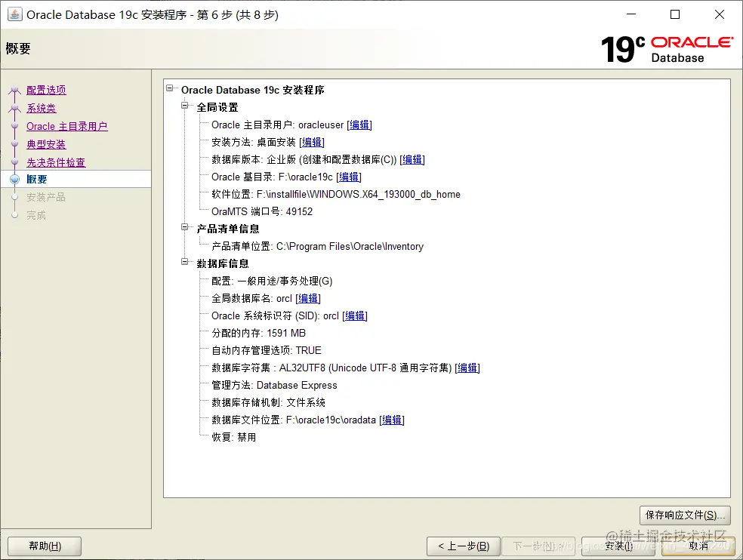Click the 系统类 step marker icon

[x=15, y=108]
